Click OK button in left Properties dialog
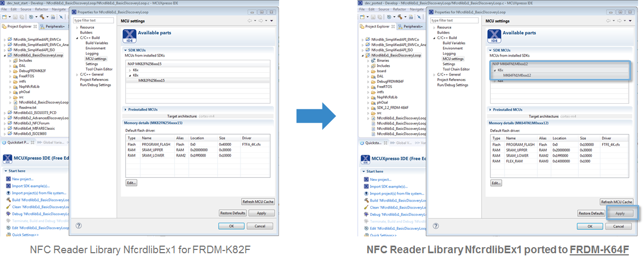 click(231, 226)
